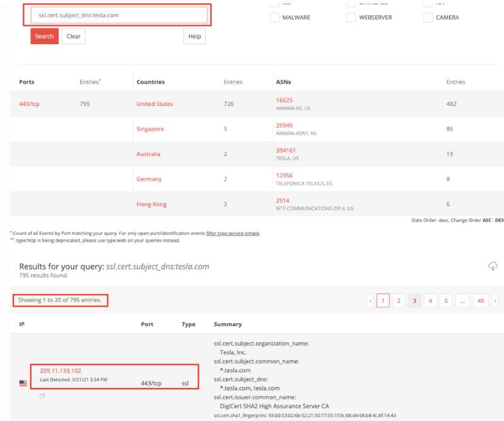504x421 pixels.
Task: Select page 2 in pagination
Action: click(399, 300)
